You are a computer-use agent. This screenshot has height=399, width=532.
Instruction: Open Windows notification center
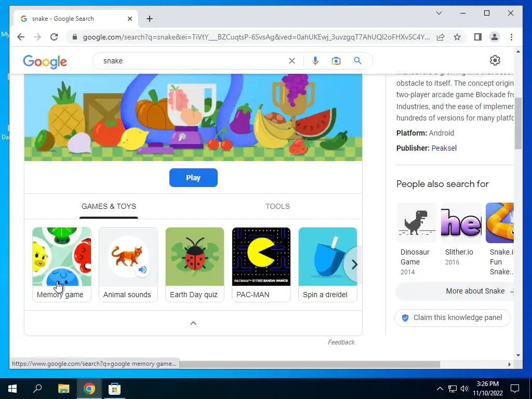515,389
